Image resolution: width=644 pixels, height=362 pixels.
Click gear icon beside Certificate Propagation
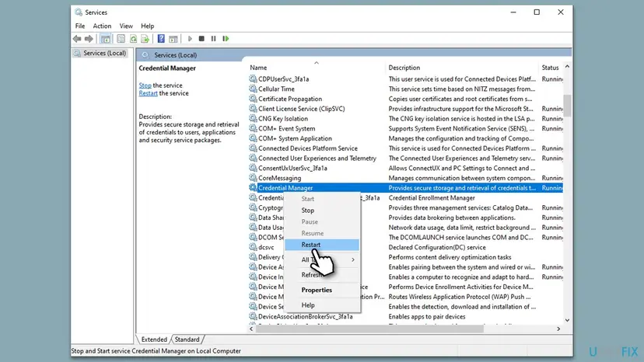(253, 99)
